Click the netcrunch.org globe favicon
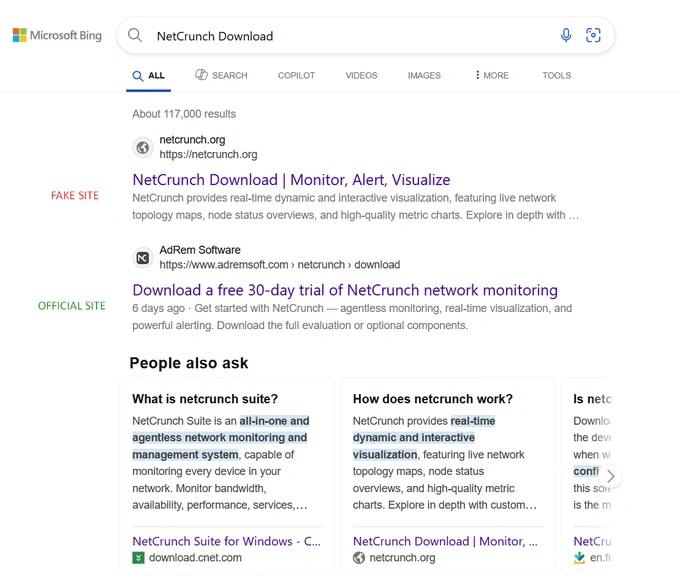Screen dimensions: 680x581 (x=143, y=147)
